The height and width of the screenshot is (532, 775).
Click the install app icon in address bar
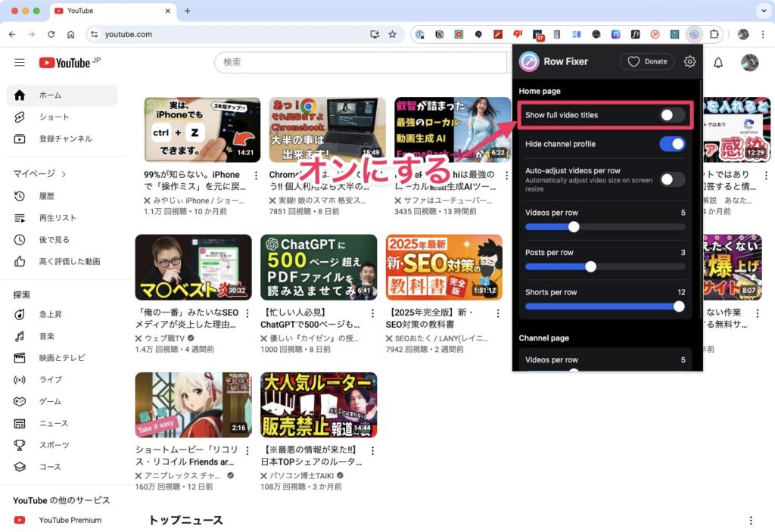pos(375,34)
